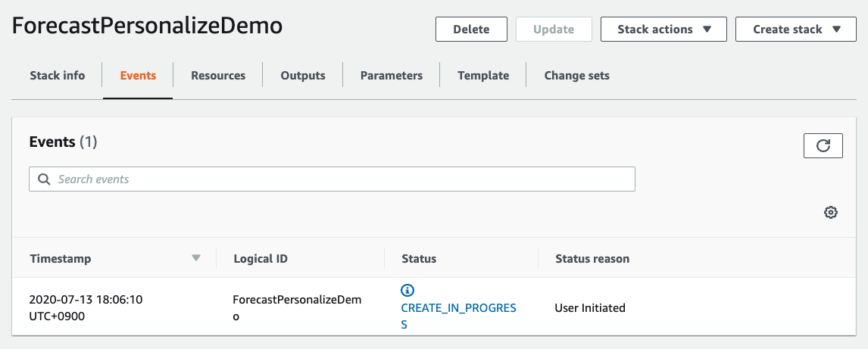
Task: Delete the ForecastPersonalizeDemo stack
Action: point(471,30)
